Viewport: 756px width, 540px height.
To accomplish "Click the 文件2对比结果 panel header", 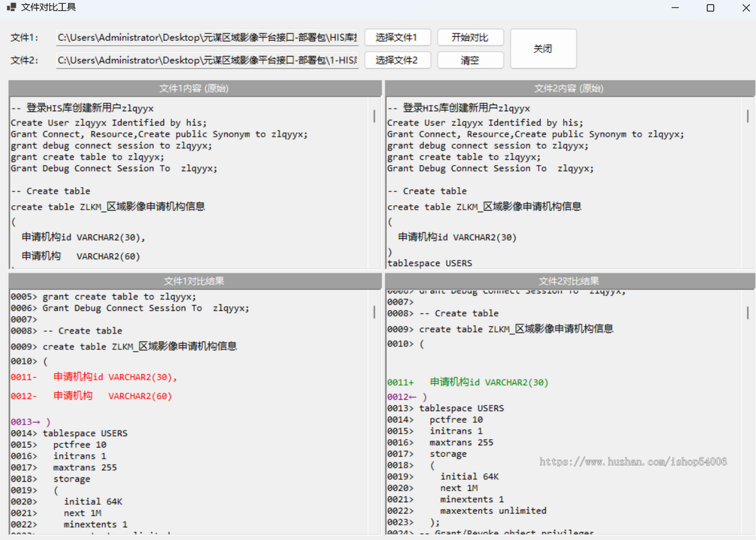I will (x=569, y=281).
